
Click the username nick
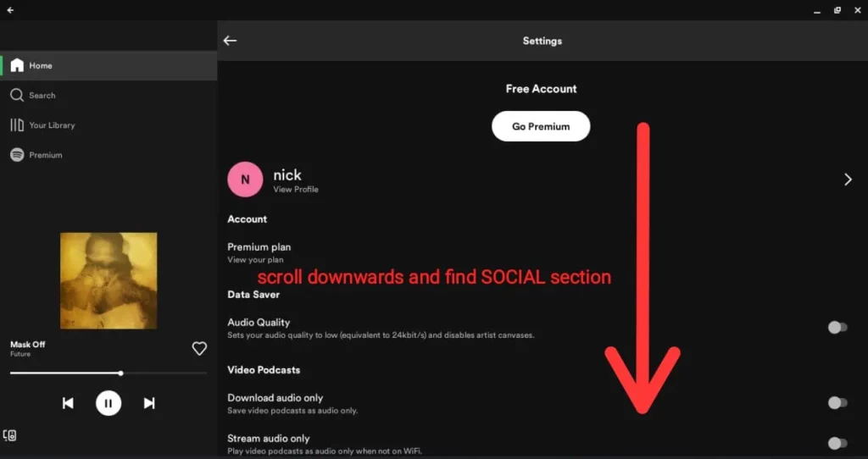287,174
